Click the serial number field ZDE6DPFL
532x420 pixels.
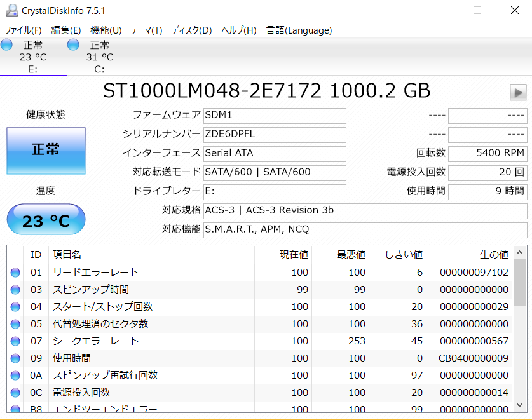click(275, 135)
